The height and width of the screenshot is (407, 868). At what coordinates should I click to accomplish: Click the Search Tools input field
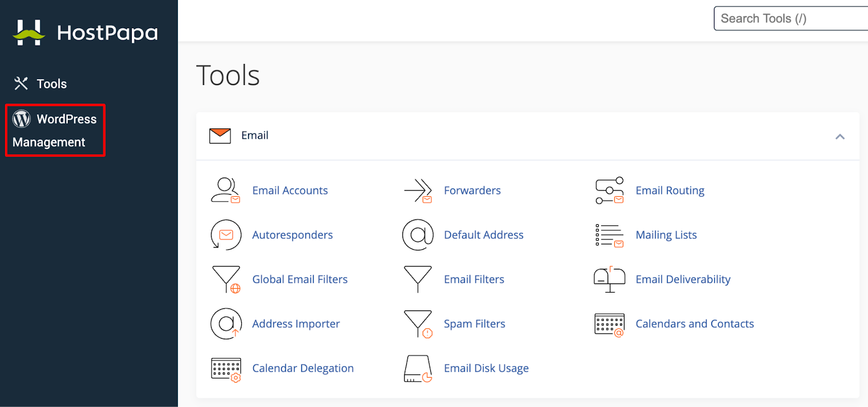click(791, 18)
